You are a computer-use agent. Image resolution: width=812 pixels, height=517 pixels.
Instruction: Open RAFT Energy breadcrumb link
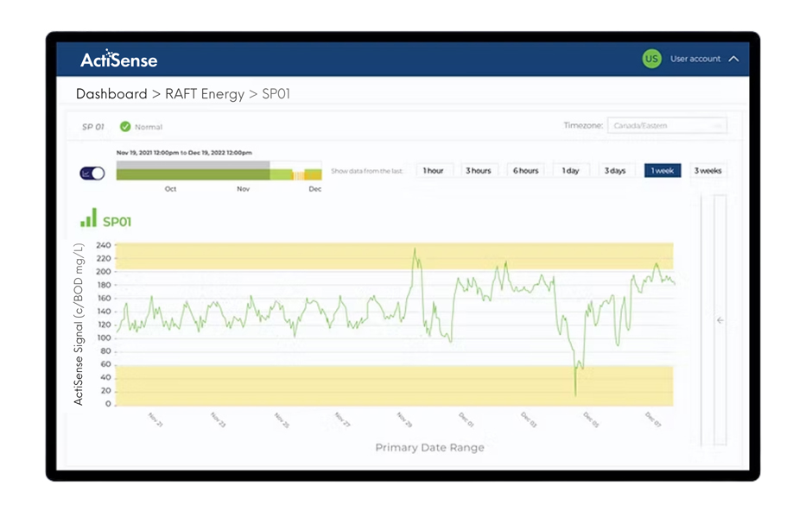click(205, 94)
